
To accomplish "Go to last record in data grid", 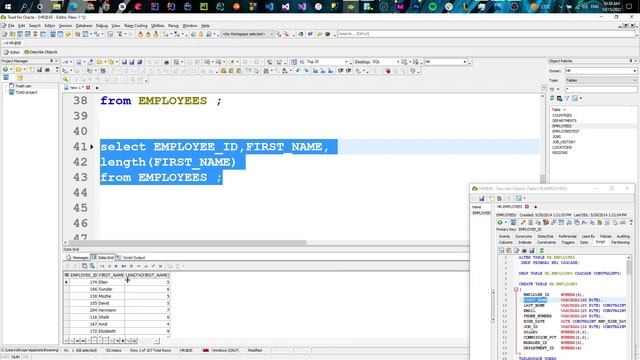I will [124, 266].
